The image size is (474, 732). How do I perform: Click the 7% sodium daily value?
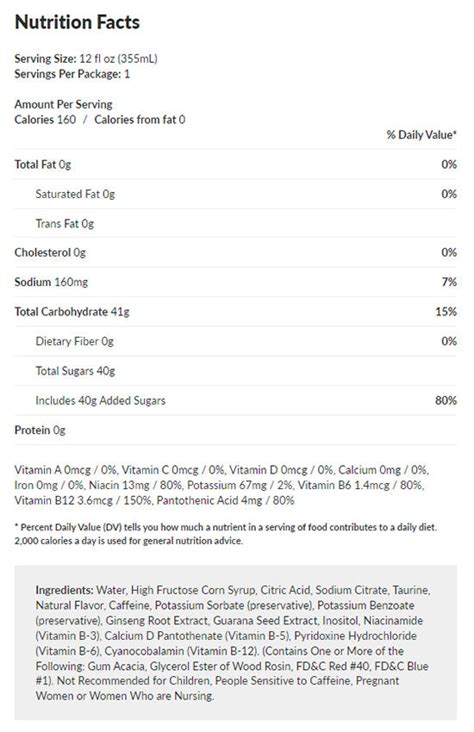click(x=449, y=282)
